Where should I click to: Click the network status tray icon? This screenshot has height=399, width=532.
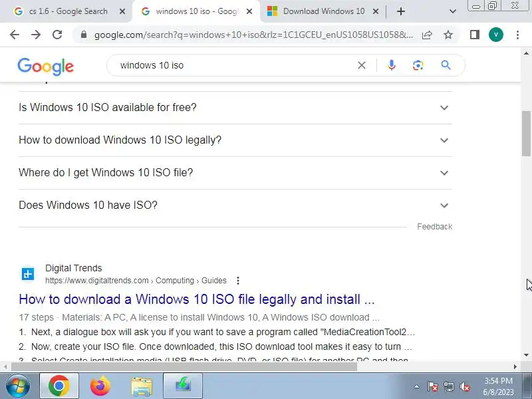coord(448,386)
